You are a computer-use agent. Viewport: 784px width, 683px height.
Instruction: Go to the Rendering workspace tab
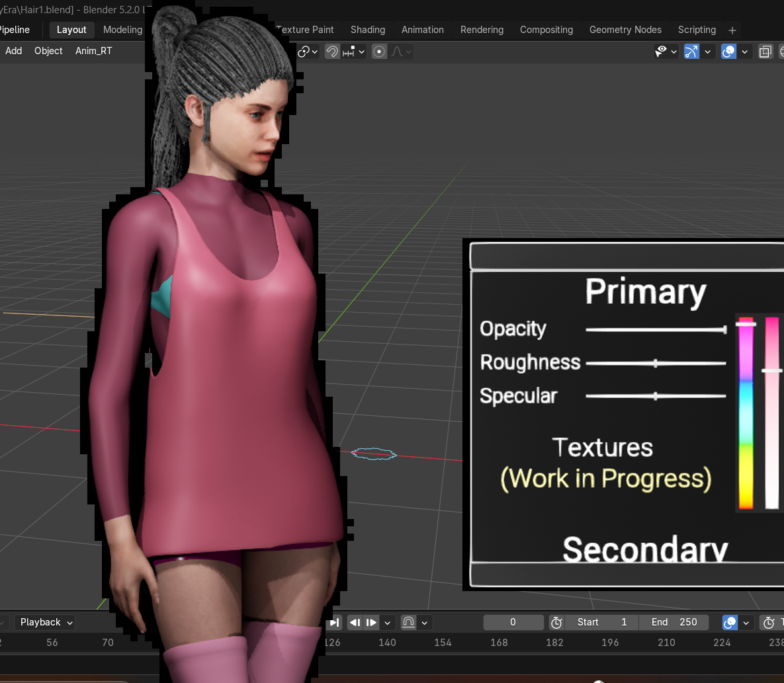click(482, 30)
